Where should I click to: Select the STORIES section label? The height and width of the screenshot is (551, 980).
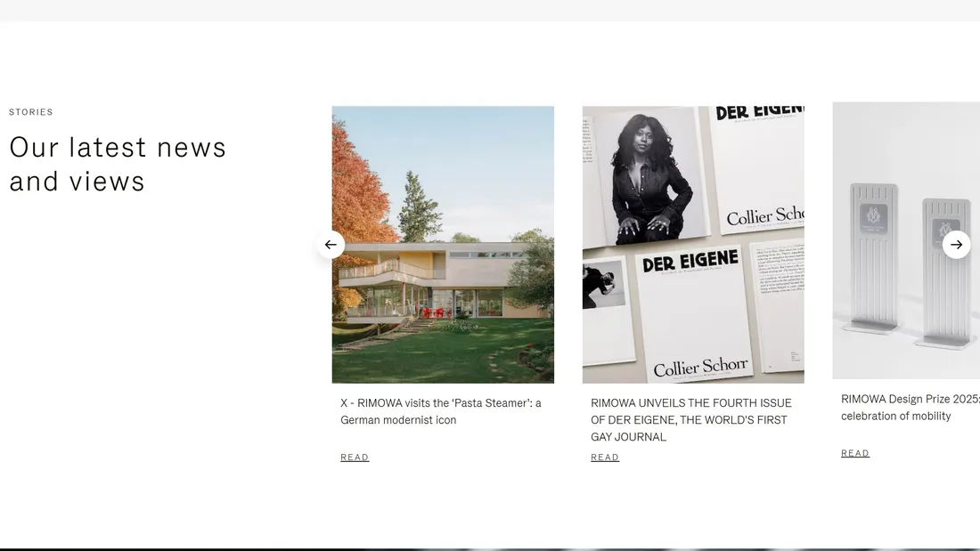tap(30, 112)
